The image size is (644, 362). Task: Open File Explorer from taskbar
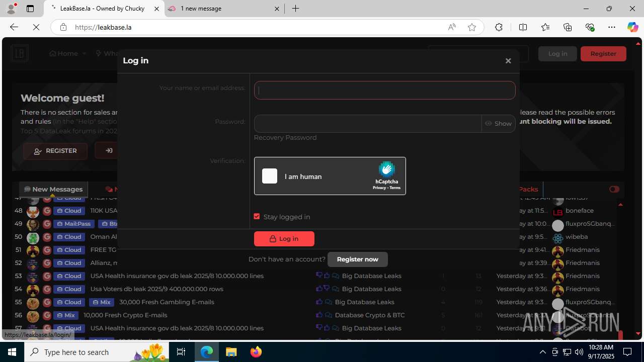click(231, 352)
